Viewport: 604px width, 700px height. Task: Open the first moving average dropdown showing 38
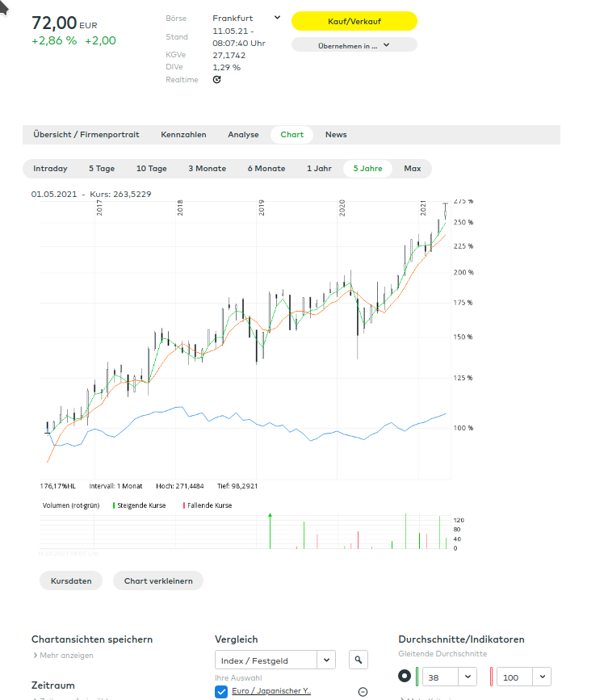click(x=449, y=677)
